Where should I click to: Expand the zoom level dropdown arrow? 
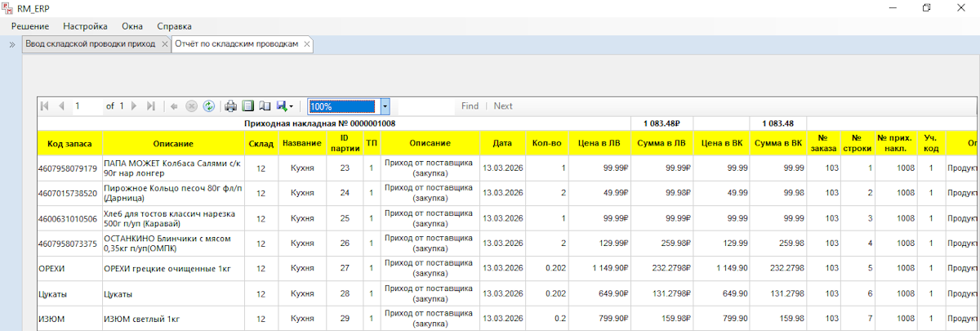[x=385, y=106]
